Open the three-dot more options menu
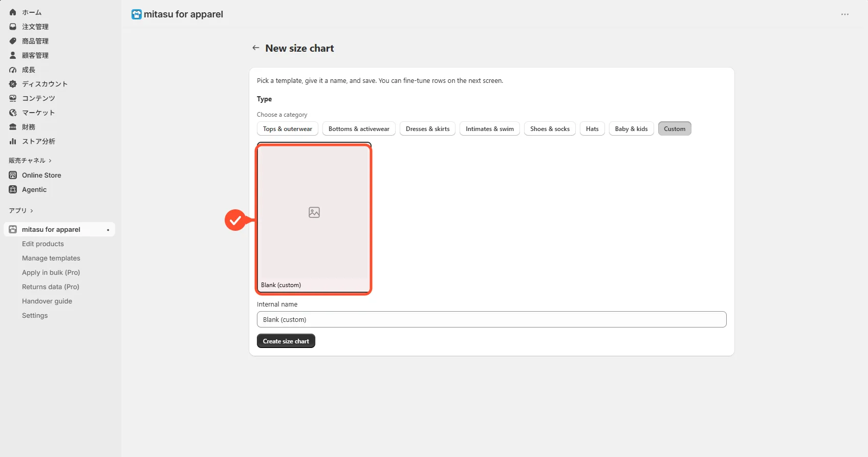868x457 pixels. 845,14
